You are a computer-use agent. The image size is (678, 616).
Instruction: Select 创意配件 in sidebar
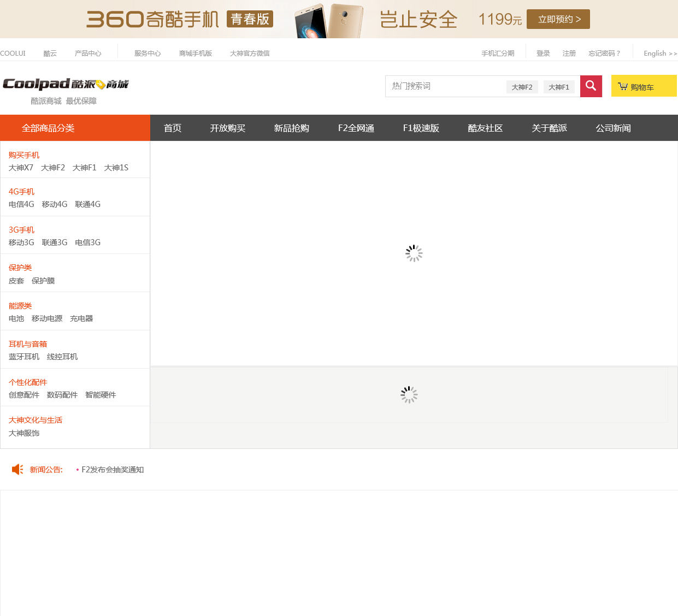pyautogui.click(x=24, y=395)
